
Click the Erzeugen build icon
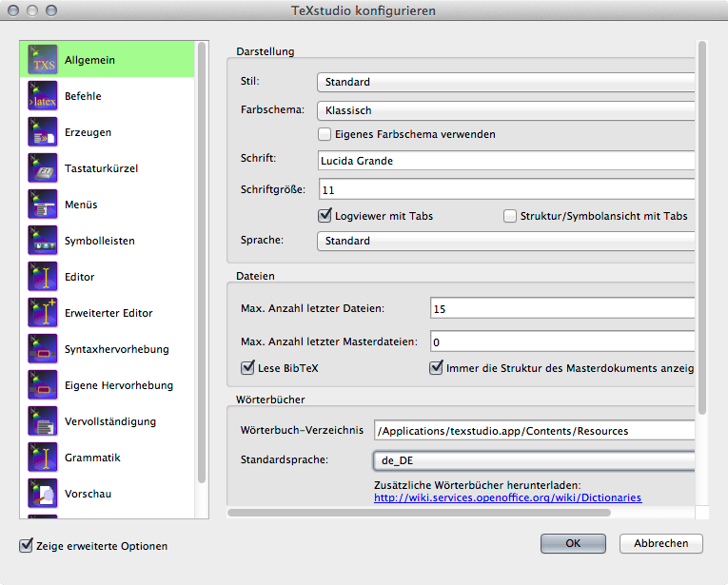43,132
